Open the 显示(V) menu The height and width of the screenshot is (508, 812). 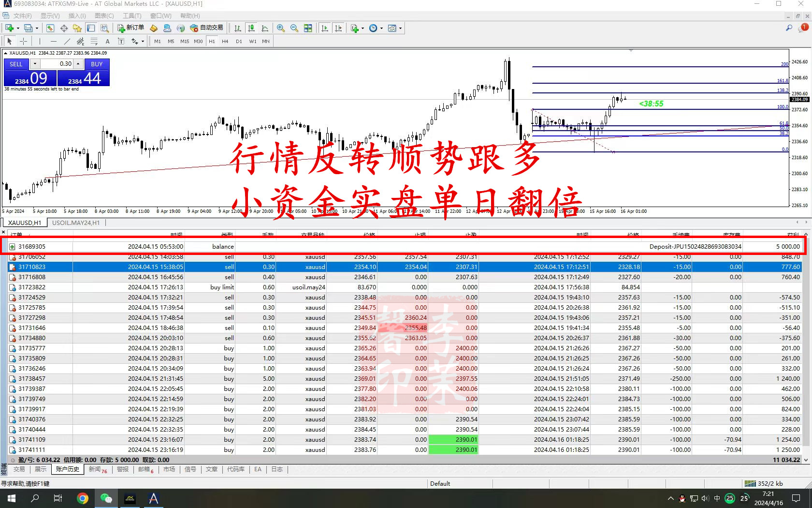[x=50, y=16]
